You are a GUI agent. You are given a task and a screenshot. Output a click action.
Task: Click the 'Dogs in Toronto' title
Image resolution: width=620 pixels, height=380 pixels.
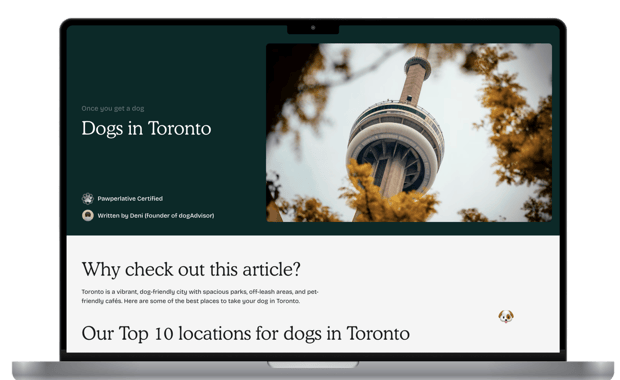(x=146, y=129)
